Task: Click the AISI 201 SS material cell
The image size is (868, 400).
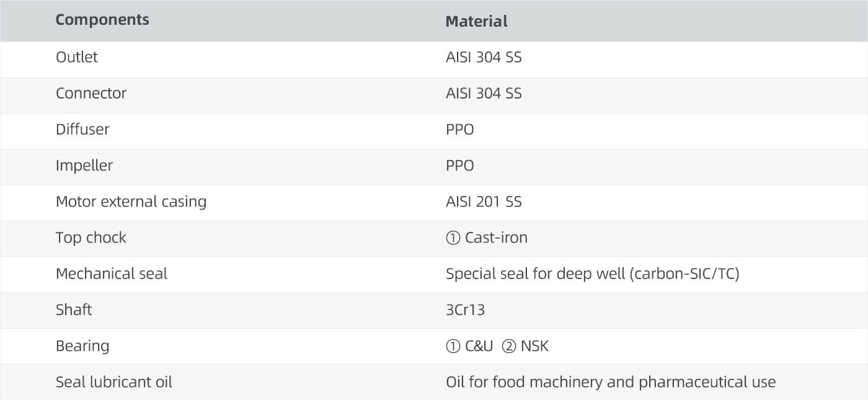Action: point(484,202)
